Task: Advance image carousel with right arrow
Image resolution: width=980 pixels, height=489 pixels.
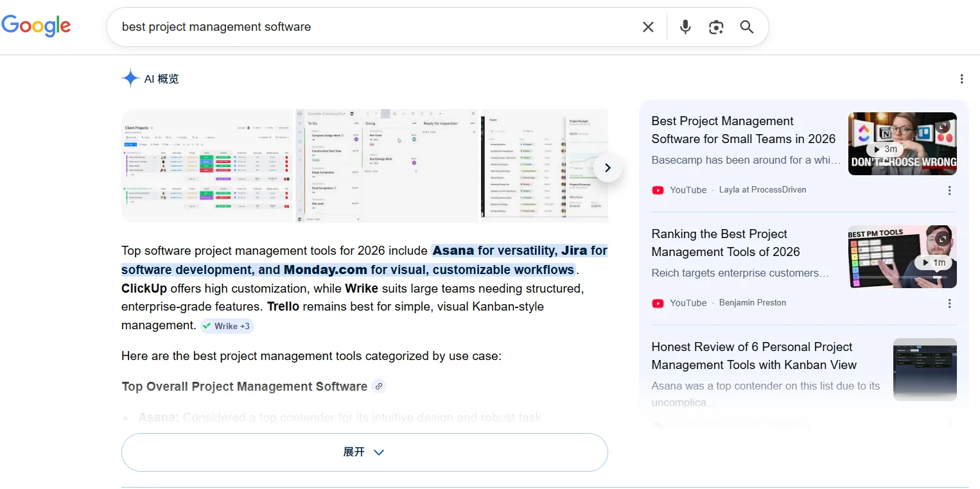Action: click(608, 168)
